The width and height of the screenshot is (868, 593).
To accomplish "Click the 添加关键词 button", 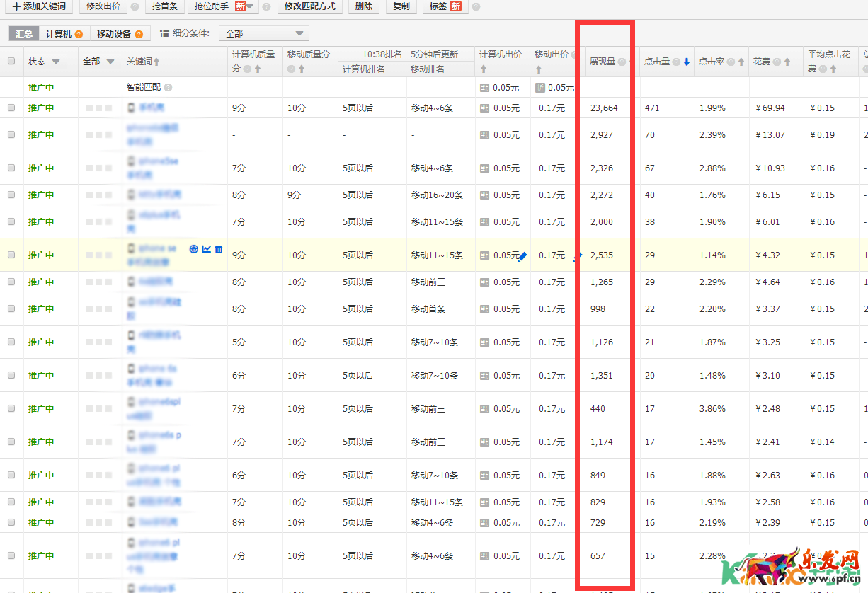I will coord(39,6).
